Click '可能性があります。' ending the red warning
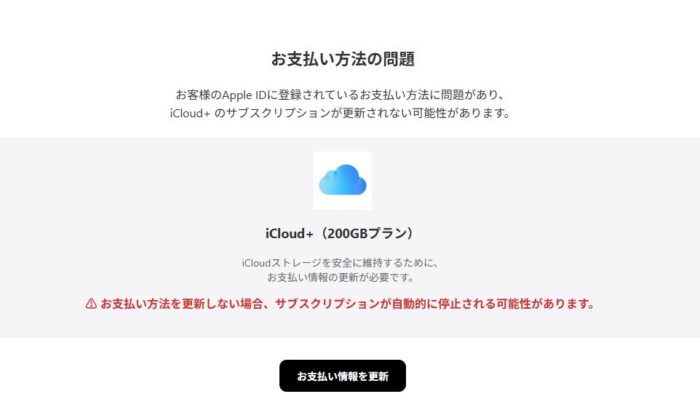 click(x=546, y=304)
